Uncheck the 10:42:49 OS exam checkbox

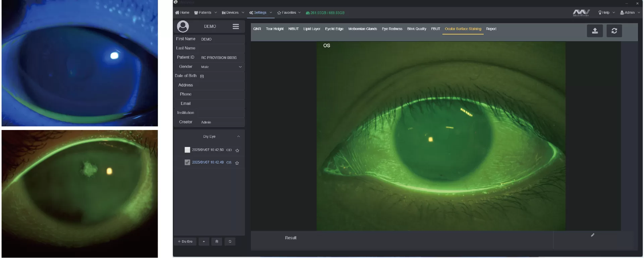[187, 162]
